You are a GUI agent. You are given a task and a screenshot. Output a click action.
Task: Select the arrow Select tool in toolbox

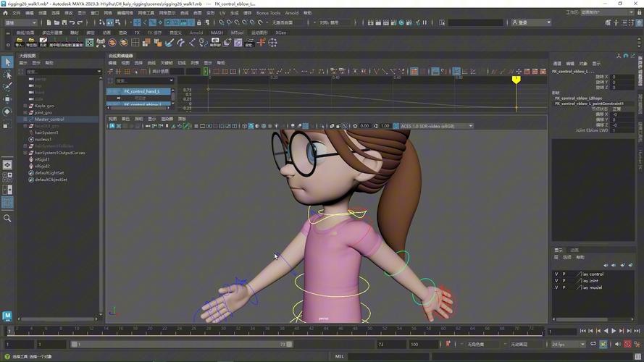tap(7, 62)
